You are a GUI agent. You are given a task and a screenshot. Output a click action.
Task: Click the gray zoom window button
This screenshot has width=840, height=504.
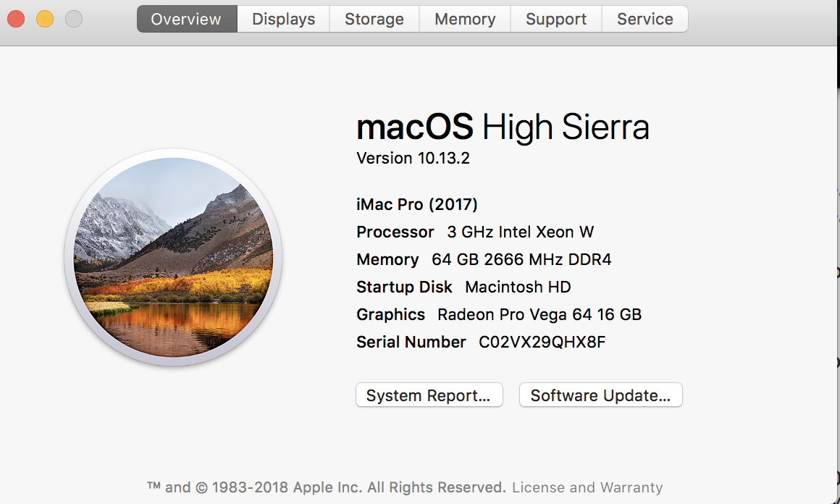[74, 19]
